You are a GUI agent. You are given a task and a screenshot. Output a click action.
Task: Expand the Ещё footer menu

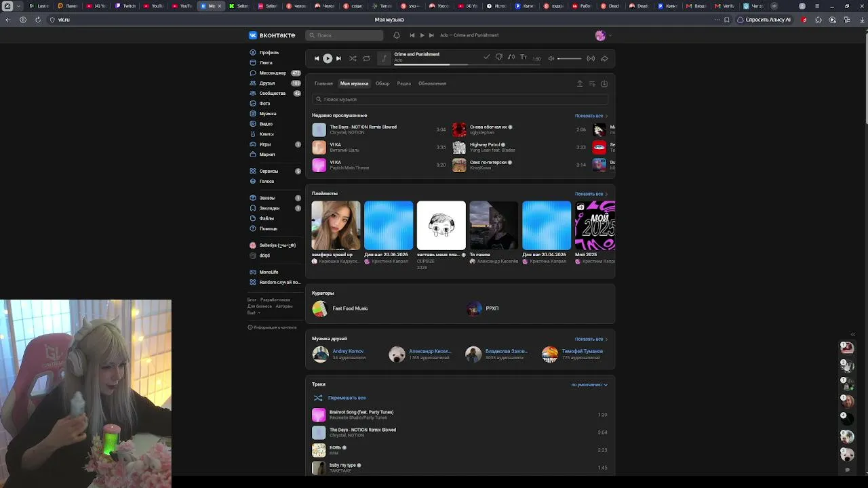pos(253,313)
